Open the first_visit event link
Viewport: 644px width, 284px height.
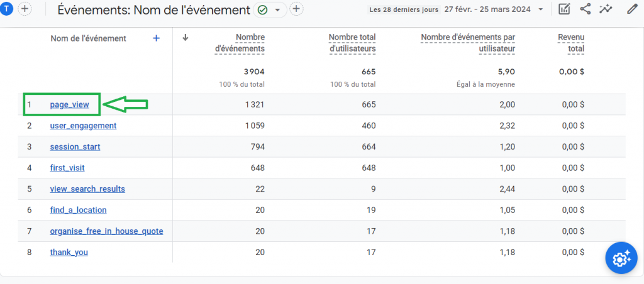tap(67, 168)
